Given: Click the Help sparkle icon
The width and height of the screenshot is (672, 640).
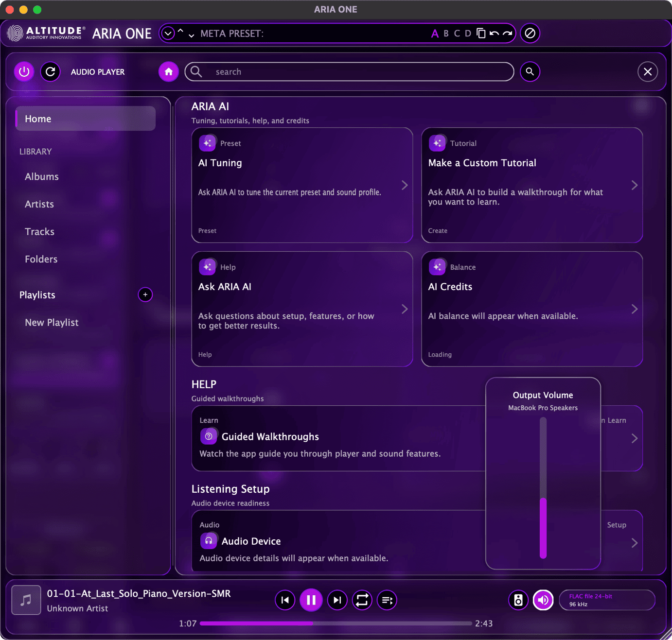Looking at the screenshot, I should point(208,267).
